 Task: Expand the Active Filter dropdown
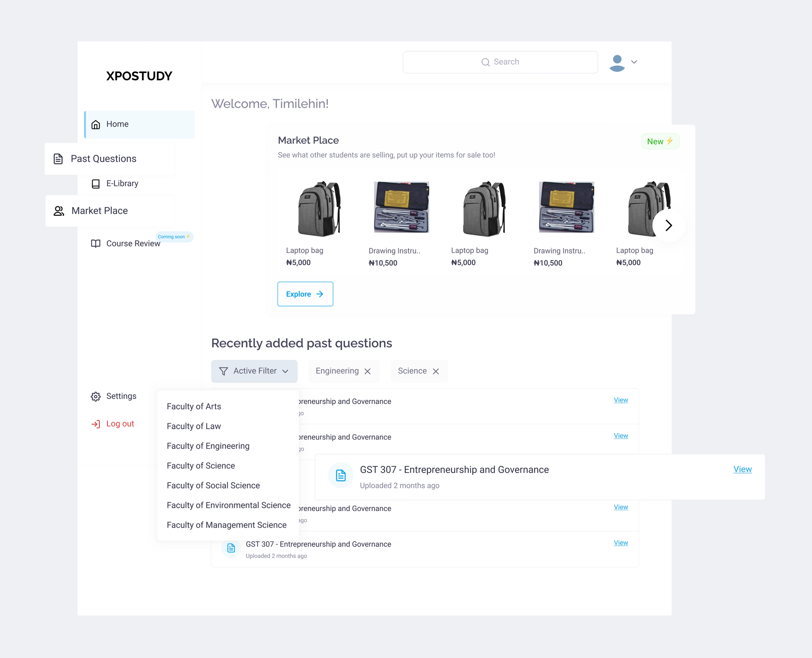(254, 371)
